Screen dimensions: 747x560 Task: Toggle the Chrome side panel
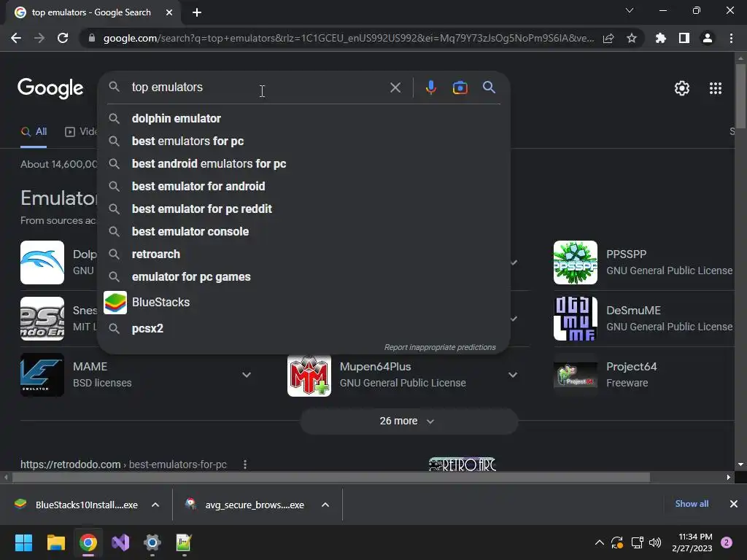click(x=684, y=38)
